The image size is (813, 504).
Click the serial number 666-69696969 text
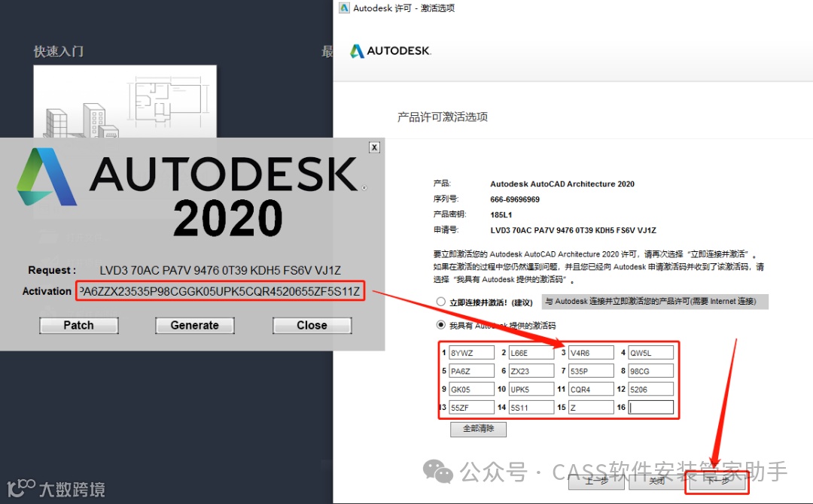[515, 199]
